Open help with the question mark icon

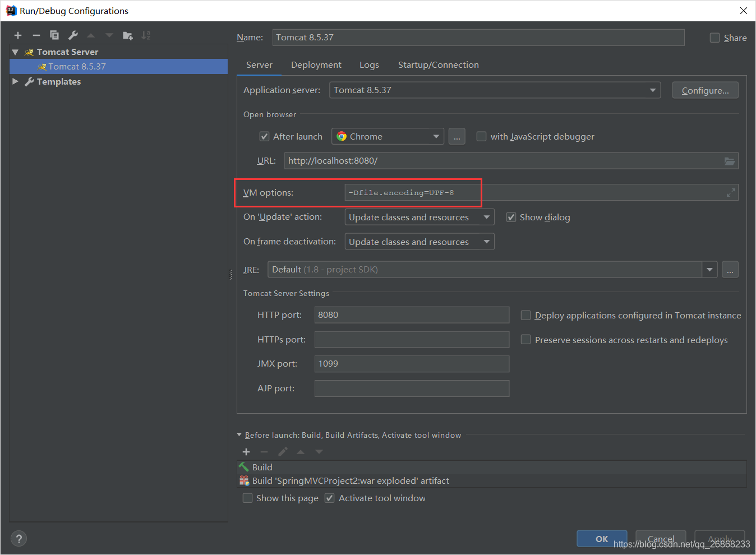click(19, 539)
